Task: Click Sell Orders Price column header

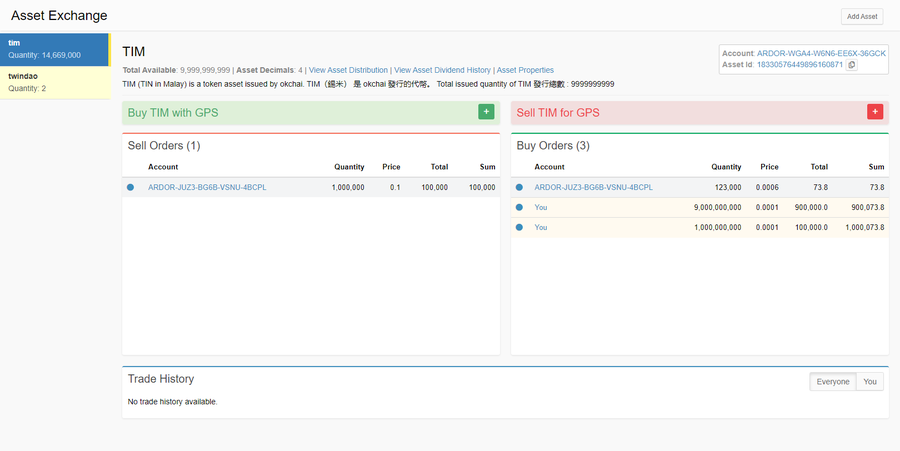Action: [x=391, y=167]
